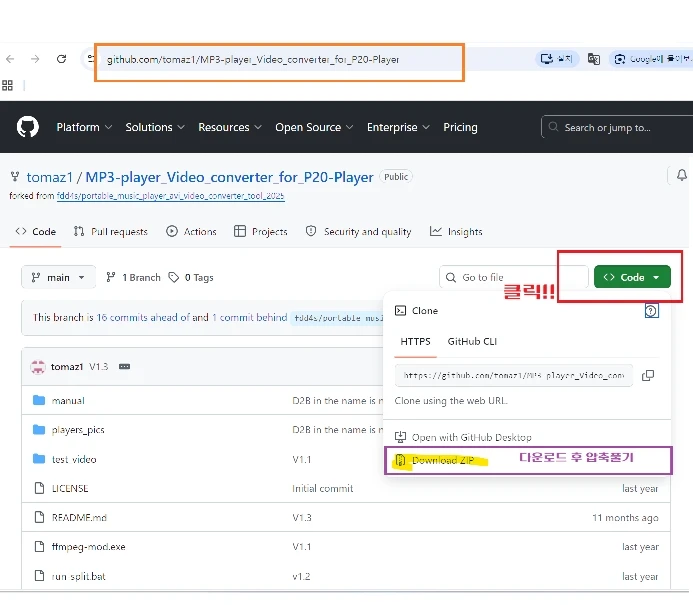Click Open with GitHub Desktop
Screen dimensions: 693x605
pos(472,438)
